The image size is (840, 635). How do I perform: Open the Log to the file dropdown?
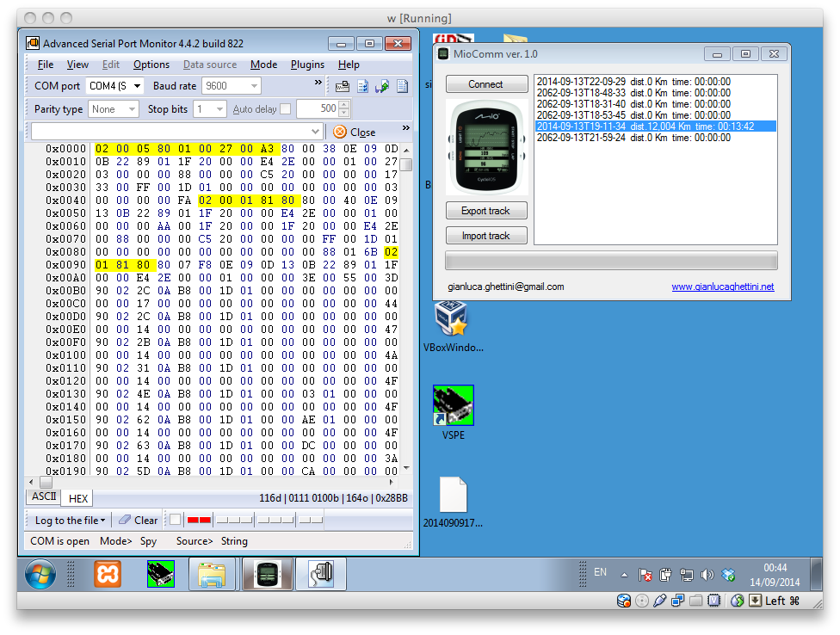pos(70,520)
